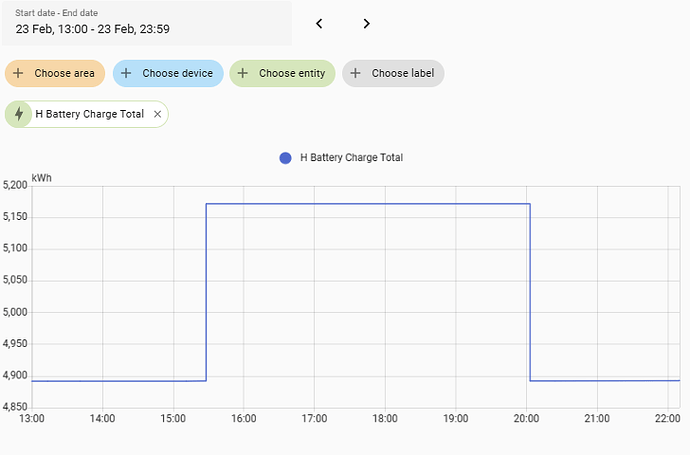Click the falling step line just after 20:00
Viewport: 690px width, 455px height.
(x=530, y=292)
